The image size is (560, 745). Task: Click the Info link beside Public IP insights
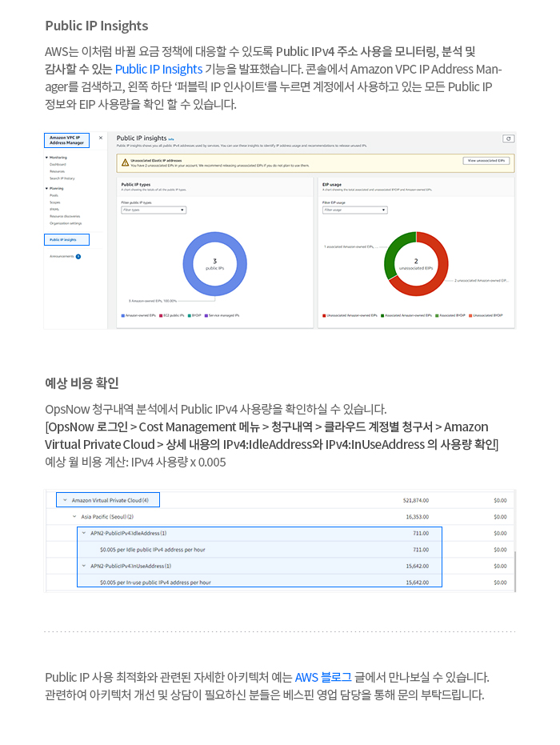pos(171,139)
